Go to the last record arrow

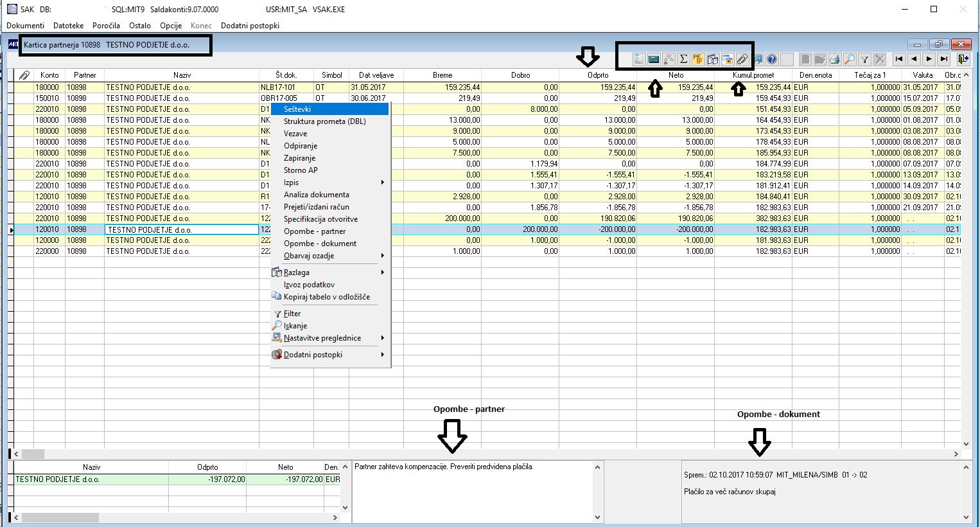pos(943,59)
